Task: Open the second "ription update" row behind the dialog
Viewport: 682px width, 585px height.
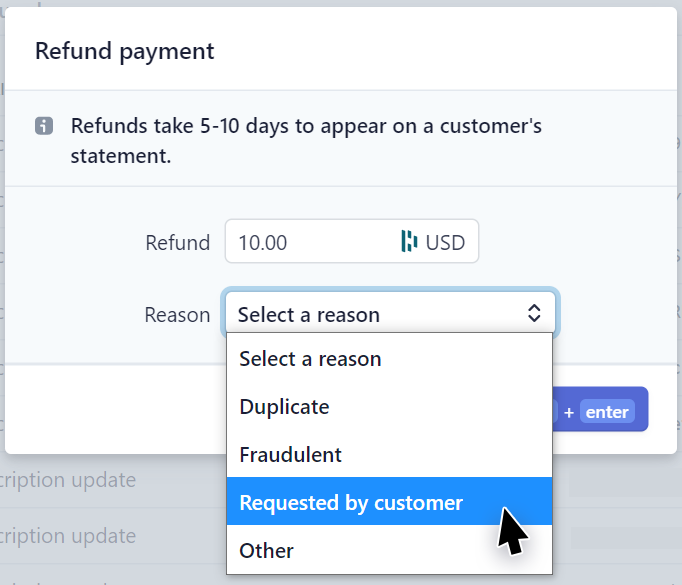Action: pos(68,536)
